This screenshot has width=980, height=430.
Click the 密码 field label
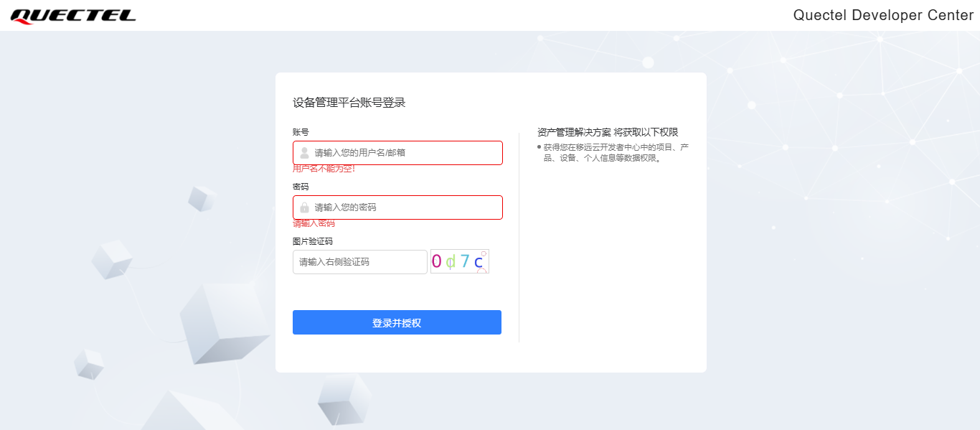[301, 187]
